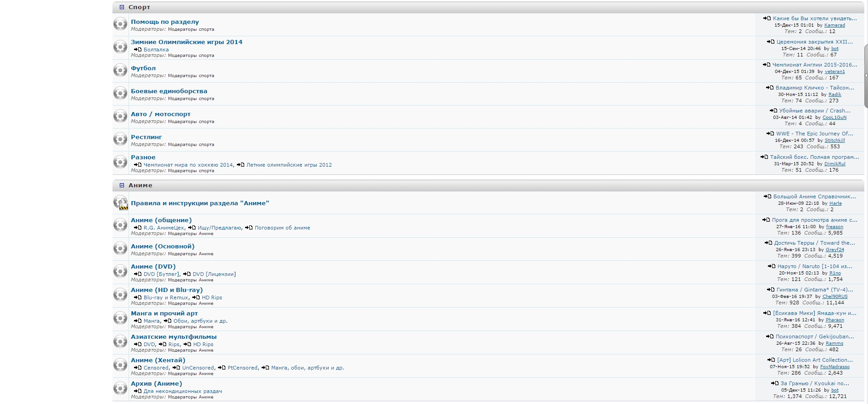Open the Боевые единоборства forum
This screenshot has height=404, width=868.
(x=169, y=91)
